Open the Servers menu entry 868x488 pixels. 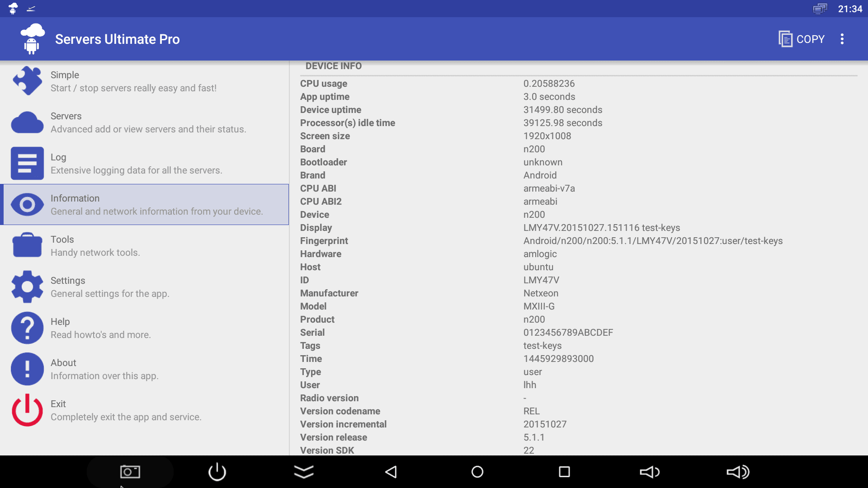[x=145, y=122]
